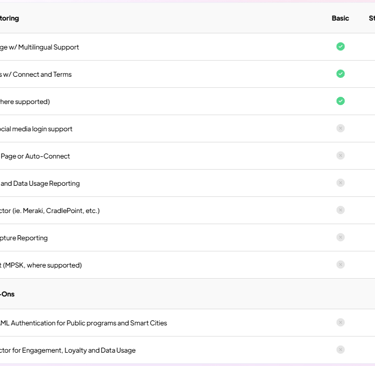Click green check for Multilingual Support row
This screenshot has width=375, height=366.
click(x=340, y=47)
